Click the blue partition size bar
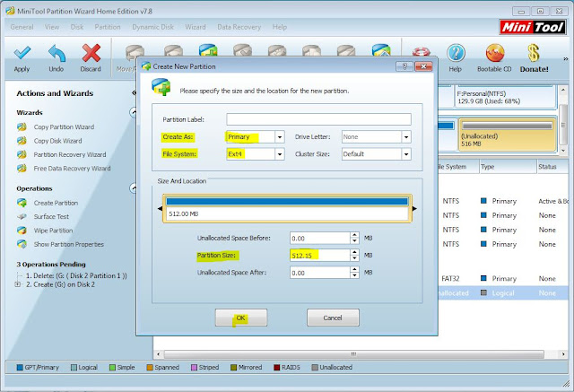Image resolution: width=574 pixels, height=392 pixels. click(x=287, y=201)
